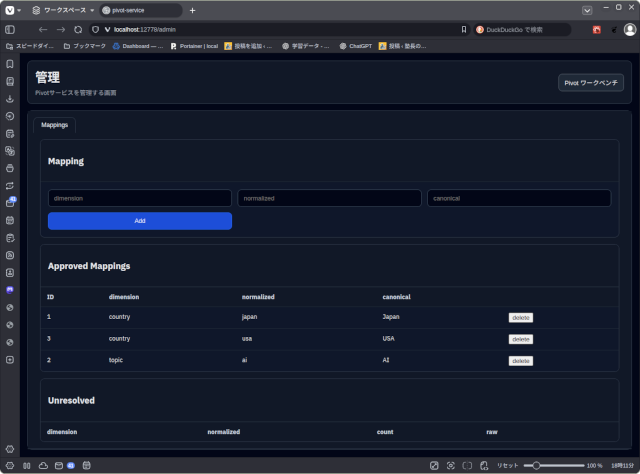Delete the japan mapping row
640x474 pixels.
pos(520,317)
